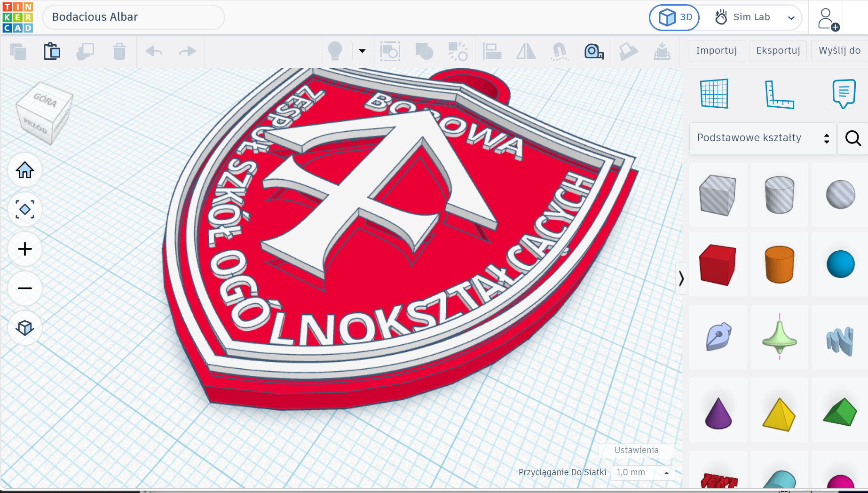Viewport: 868px width, 493px height.
Task: Select the Duplicate and repeat icon
Action: [86, 51]
